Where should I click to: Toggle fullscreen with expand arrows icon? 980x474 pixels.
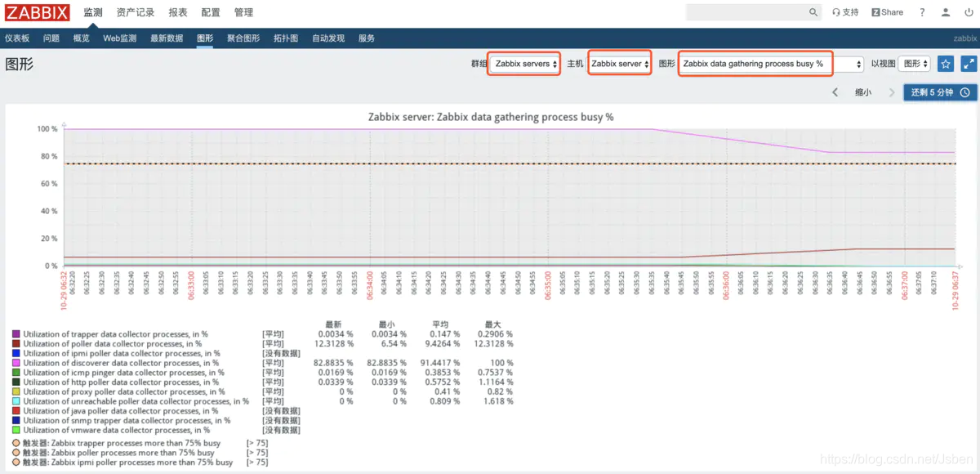pos(969,64)
